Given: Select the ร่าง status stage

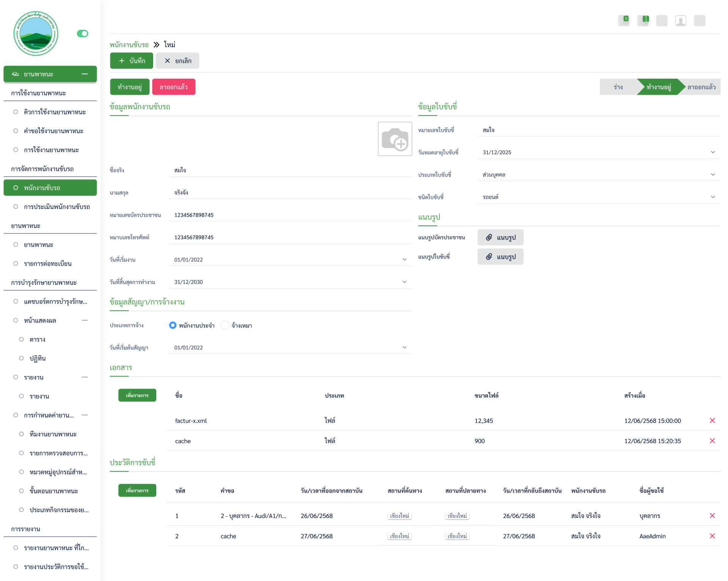Looking at the screenshot, I should coord(618,87).
